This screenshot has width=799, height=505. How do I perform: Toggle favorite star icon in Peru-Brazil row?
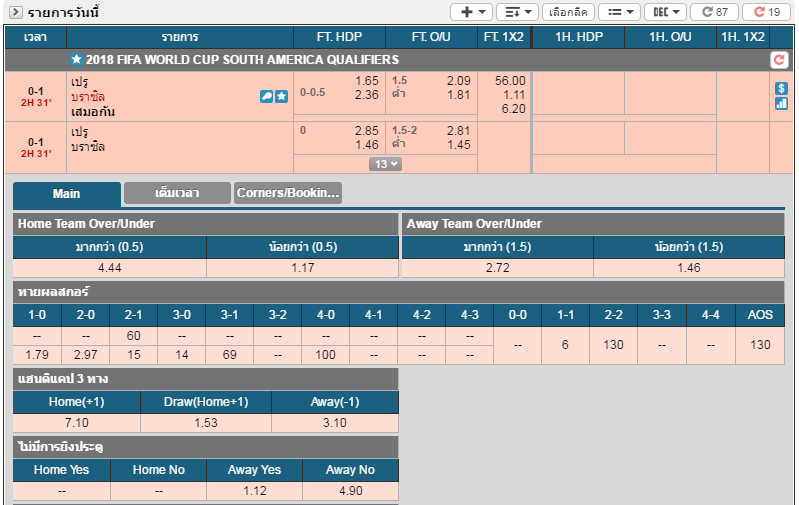coord(281,96)
